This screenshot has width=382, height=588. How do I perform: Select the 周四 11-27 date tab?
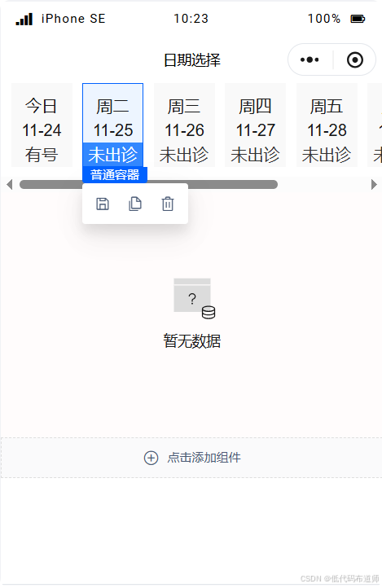tap(255, 125)
